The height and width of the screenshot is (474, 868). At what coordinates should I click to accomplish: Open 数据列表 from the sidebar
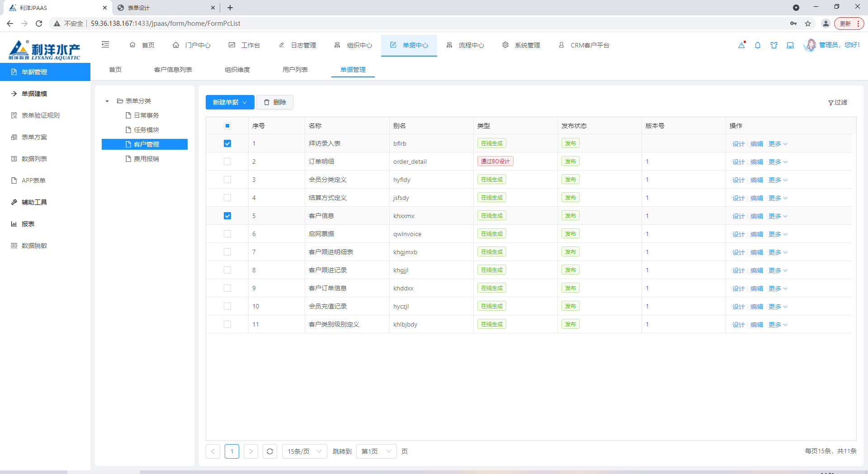point(34,158)
